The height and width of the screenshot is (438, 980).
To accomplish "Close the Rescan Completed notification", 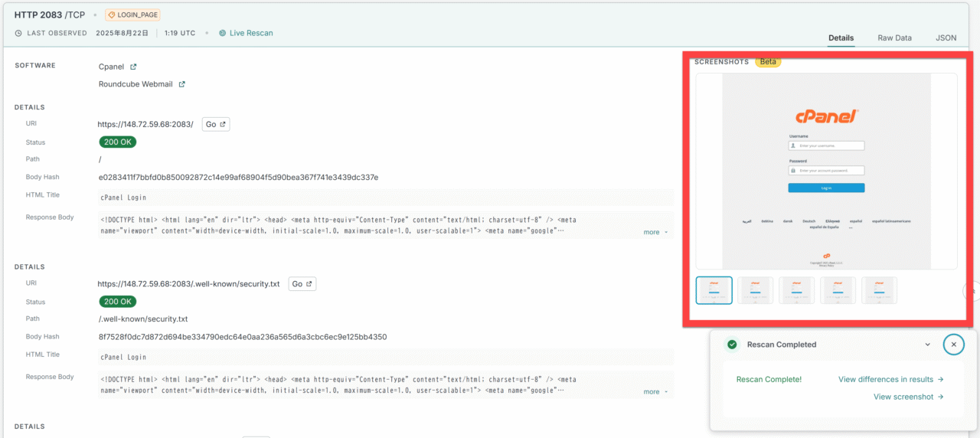I will (953, 345).
